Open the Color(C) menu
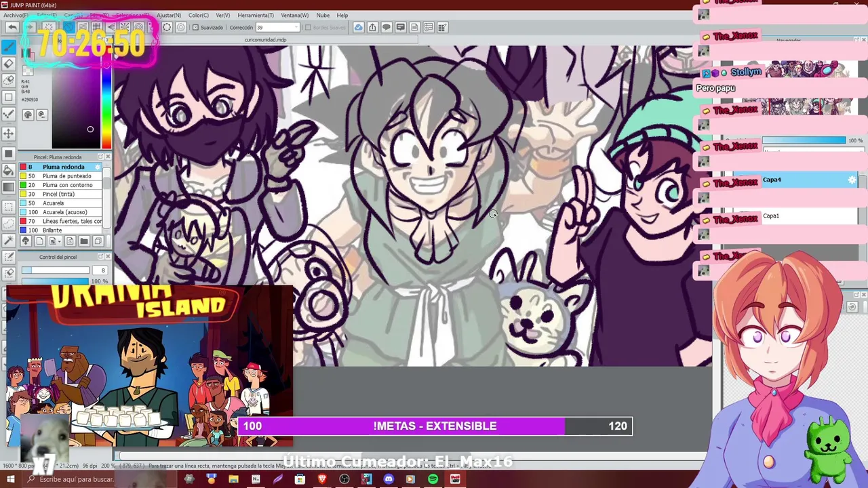868x488 pixels. (x=199, y=15)
